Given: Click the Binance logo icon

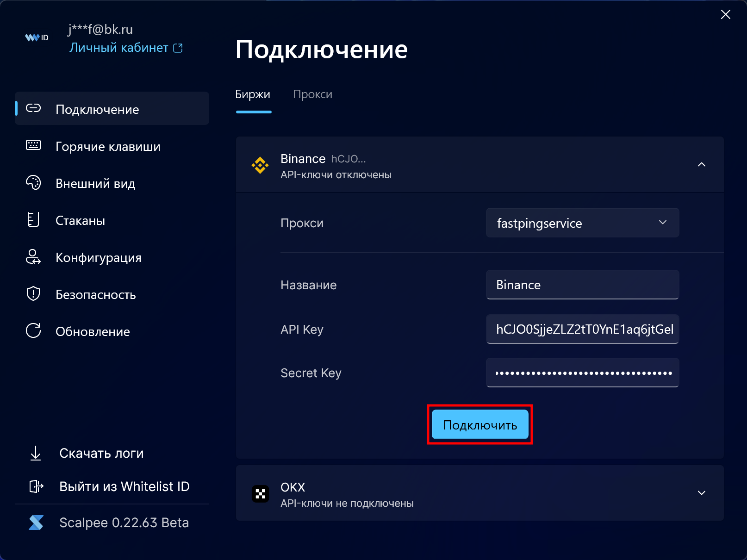Looking at the screenshot, I should tap(260, 165).
